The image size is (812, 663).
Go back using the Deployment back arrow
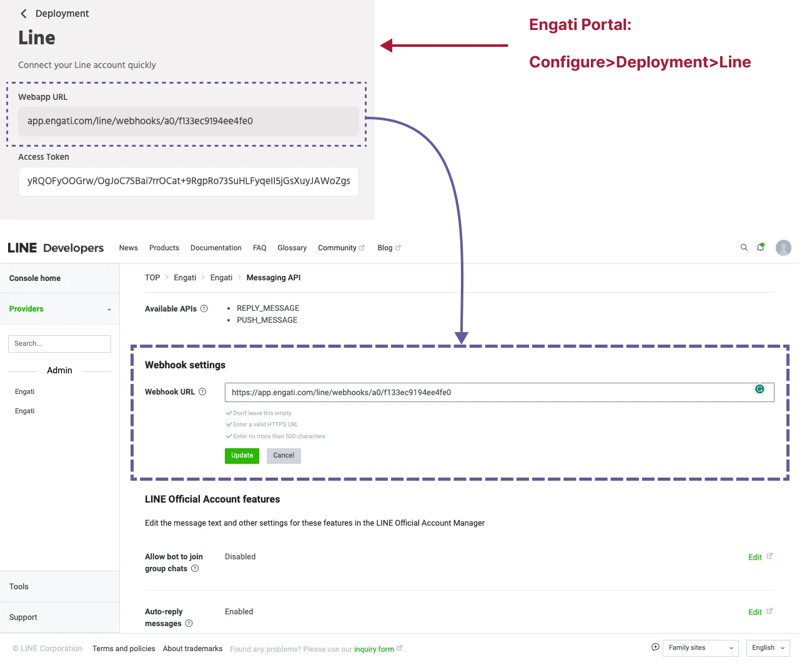[x=24, y=14]
